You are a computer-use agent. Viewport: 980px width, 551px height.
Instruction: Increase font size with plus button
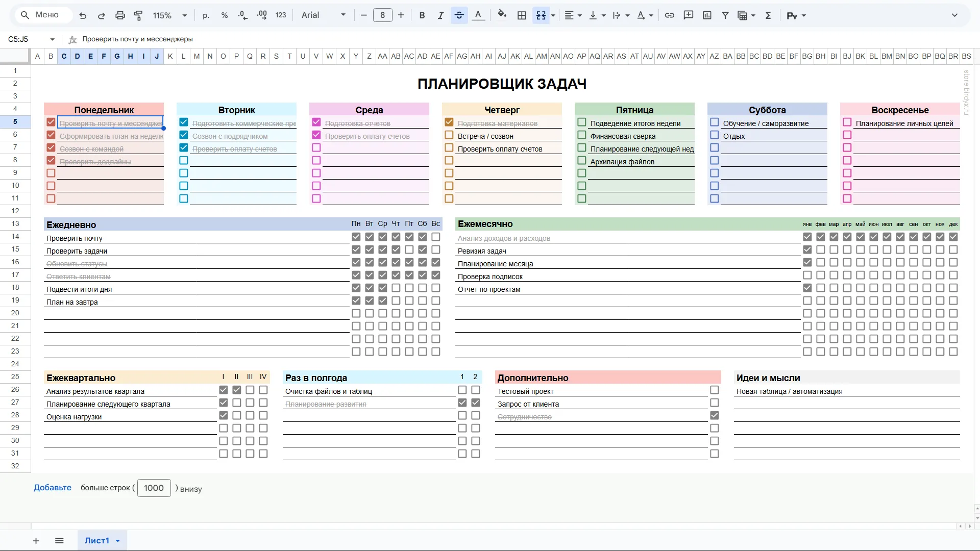[401, 15]
